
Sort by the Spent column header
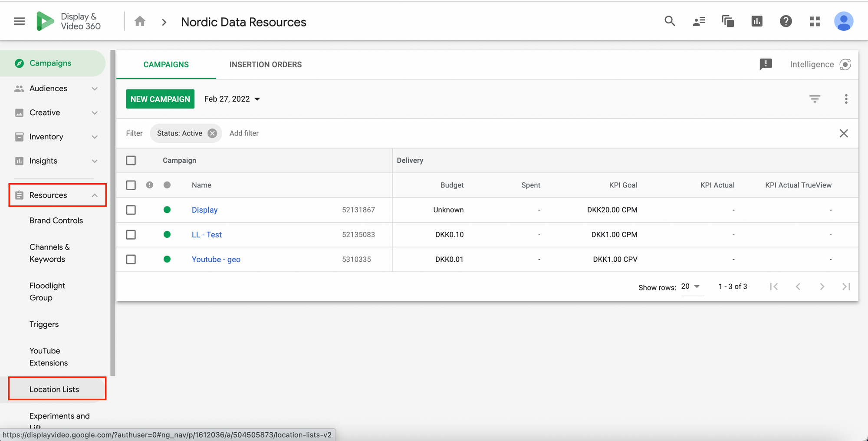[531, 185]
